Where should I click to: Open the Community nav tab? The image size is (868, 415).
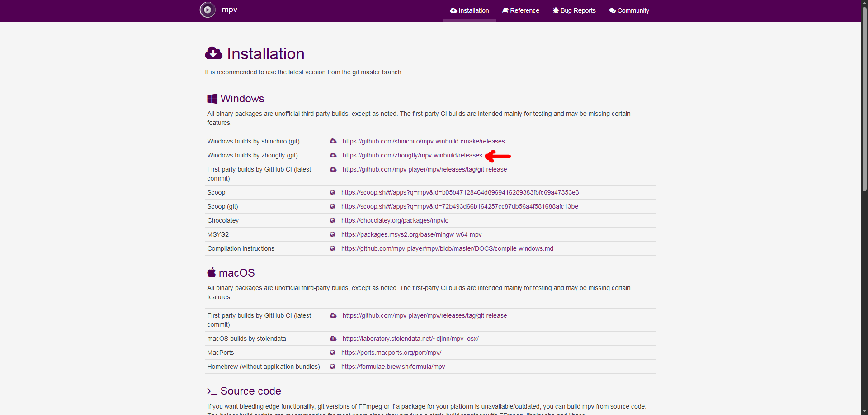[x=629, y=10]
